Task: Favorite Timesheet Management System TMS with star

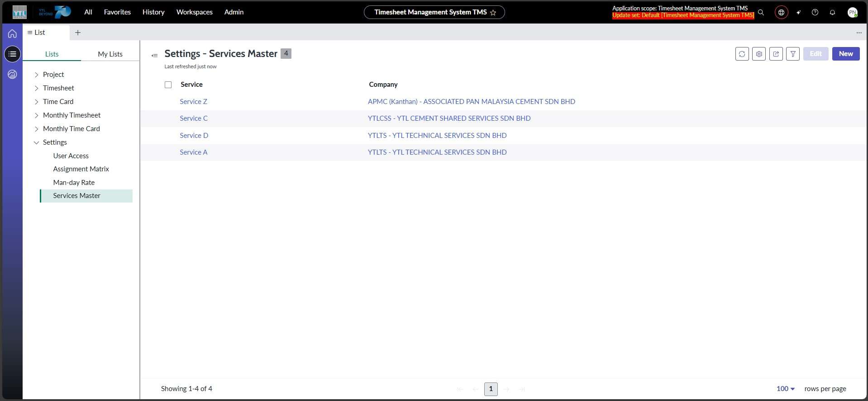Action: coord(493,13)
